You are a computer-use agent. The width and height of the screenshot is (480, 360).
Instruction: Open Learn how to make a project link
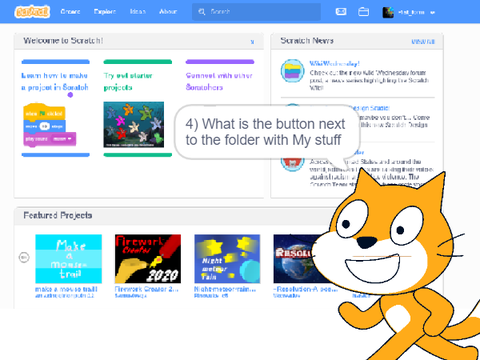(55, 81)
